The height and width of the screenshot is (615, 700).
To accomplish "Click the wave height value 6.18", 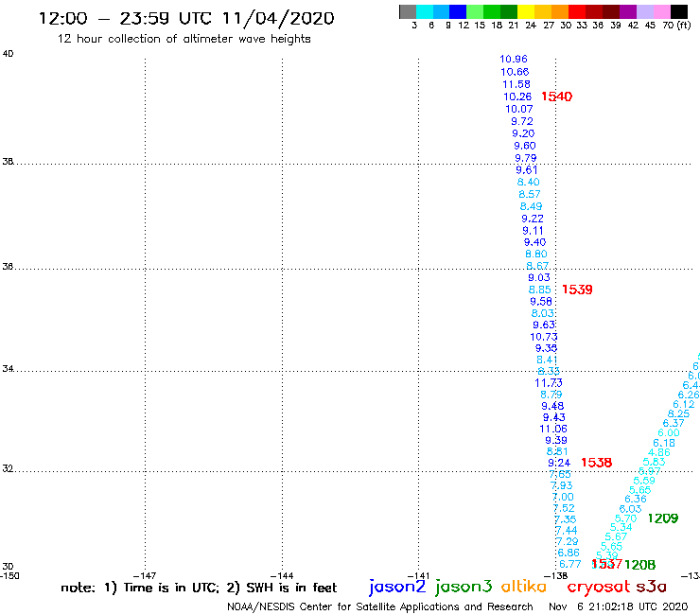I will coord(664,444).
